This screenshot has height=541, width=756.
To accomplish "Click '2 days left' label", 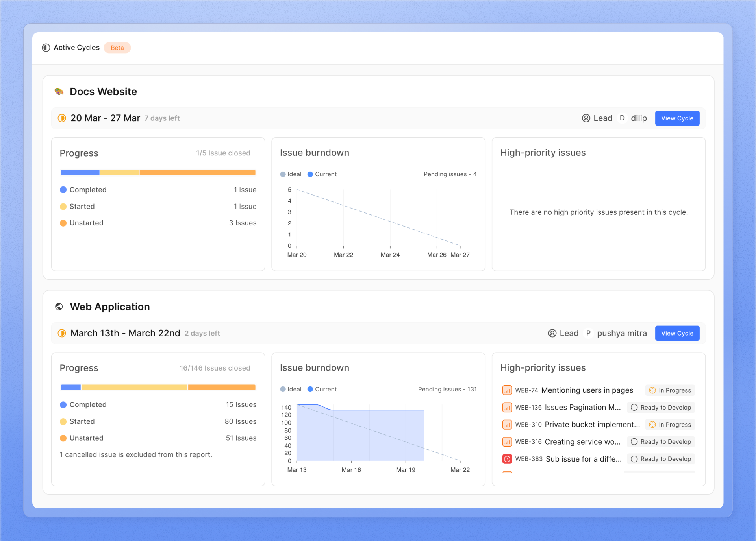I will [x=202, y=333].
